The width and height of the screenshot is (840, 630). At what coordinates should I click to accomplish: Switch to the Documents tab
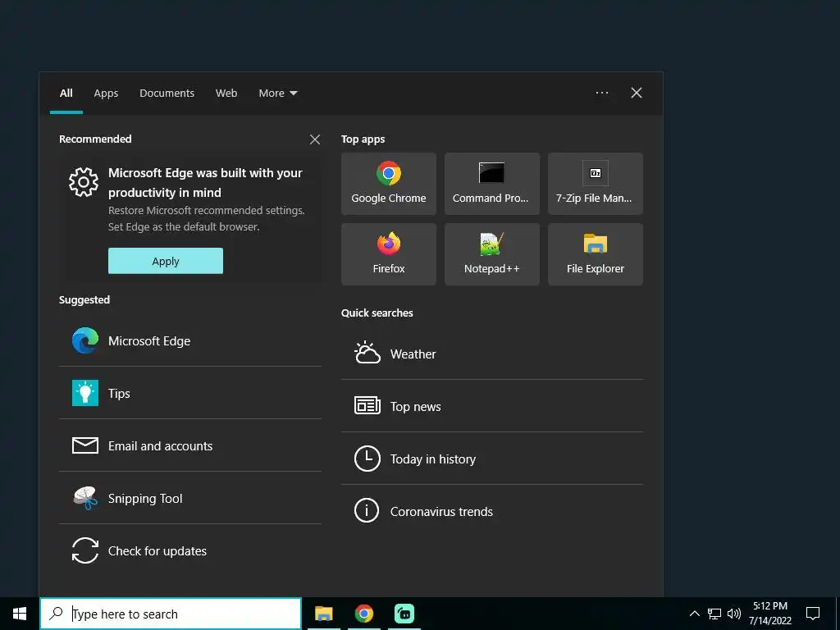click(167, 94)
